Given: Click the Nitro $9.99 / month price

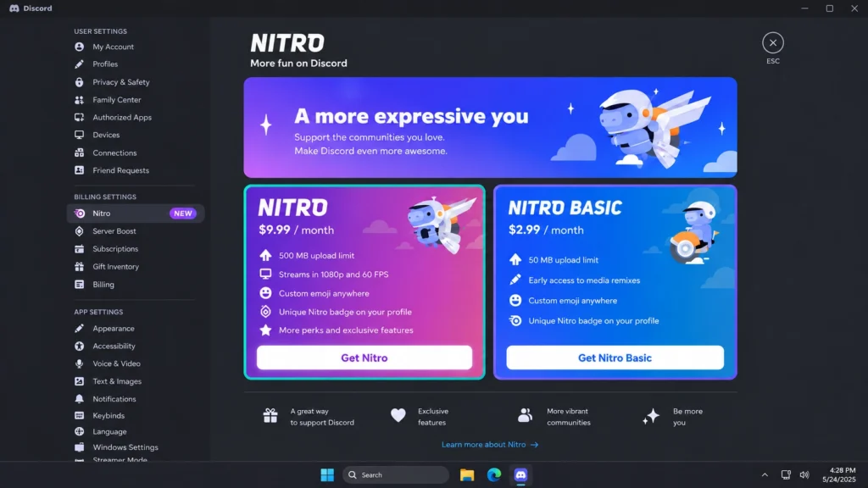Looking at the screenshot, I should tap(296, 230).
